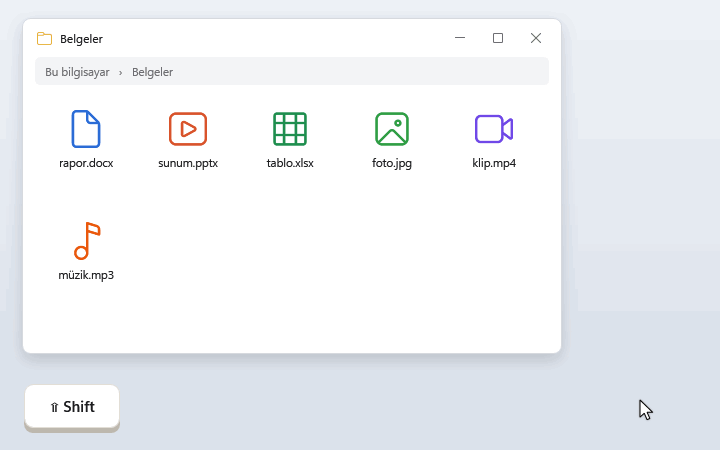Go to Bu bilgisayar in the breadcrumb

(x=77, y=72)
